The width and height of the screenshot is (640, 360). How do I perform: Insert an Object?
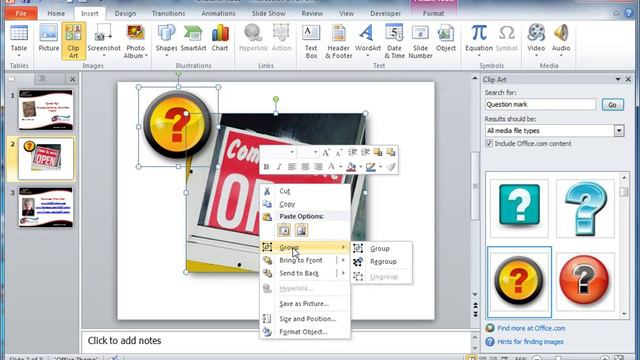446,38
